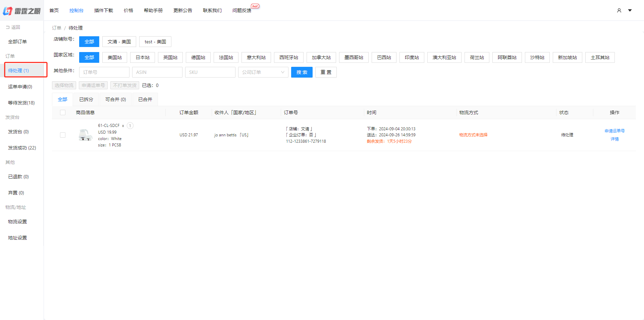This screenshot has height=320, width=644.
Task: Open the 公司订单 dropdown
Action: tap(263, 72)
